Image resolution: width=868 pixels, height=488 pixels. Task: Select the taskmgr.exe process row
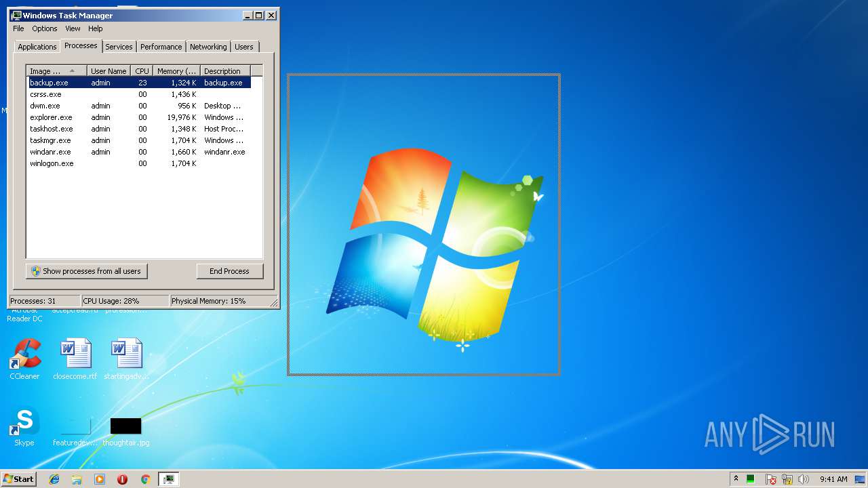pos(140,140)
